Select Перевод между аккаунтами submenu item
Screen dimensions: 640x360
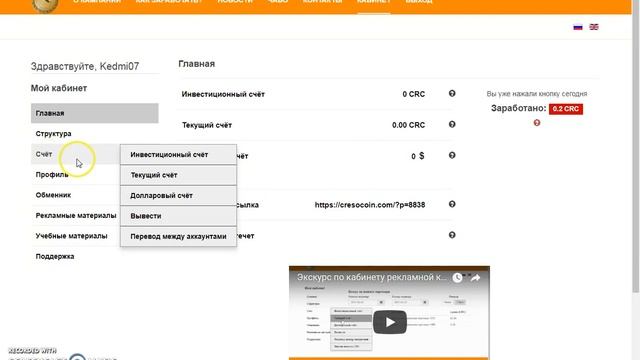(x=178, y=236)
